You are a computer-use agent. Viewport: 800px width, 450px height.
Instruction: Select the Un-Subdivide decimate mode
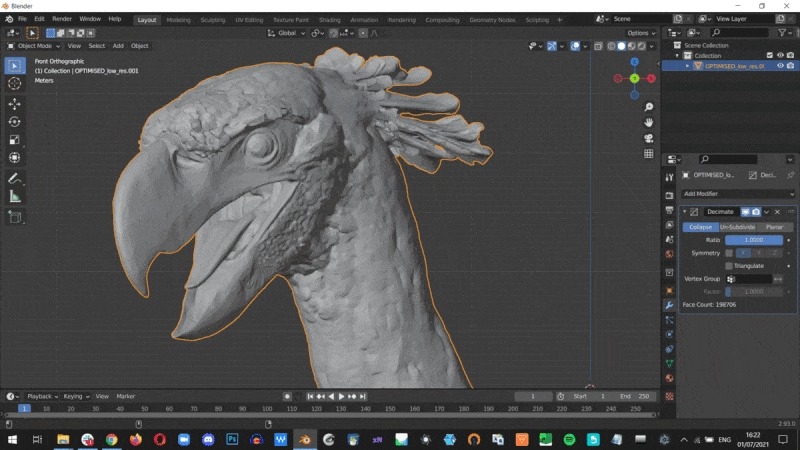[x=738, y=227]
